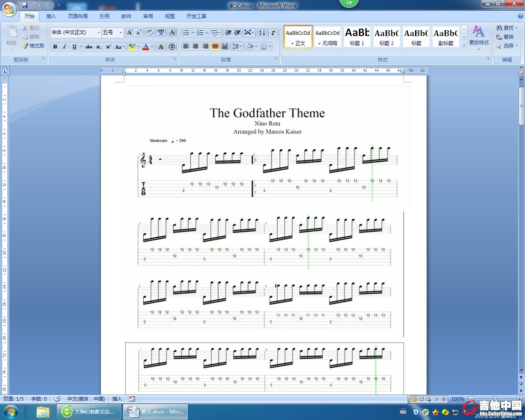Click 替换 (Replace) button

[x=505, y=37]
